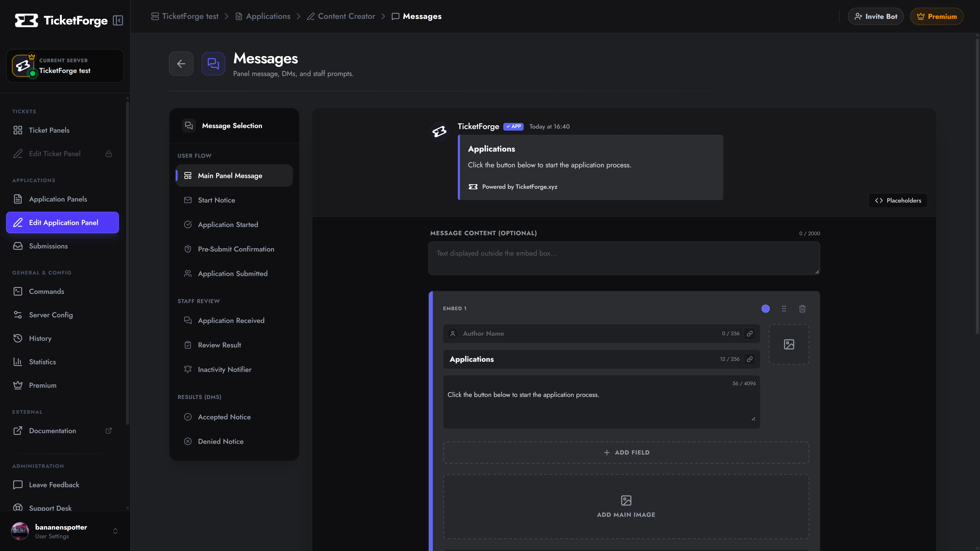
Task: Click the Applications title link icon
Action: click(x=750, y=359)
